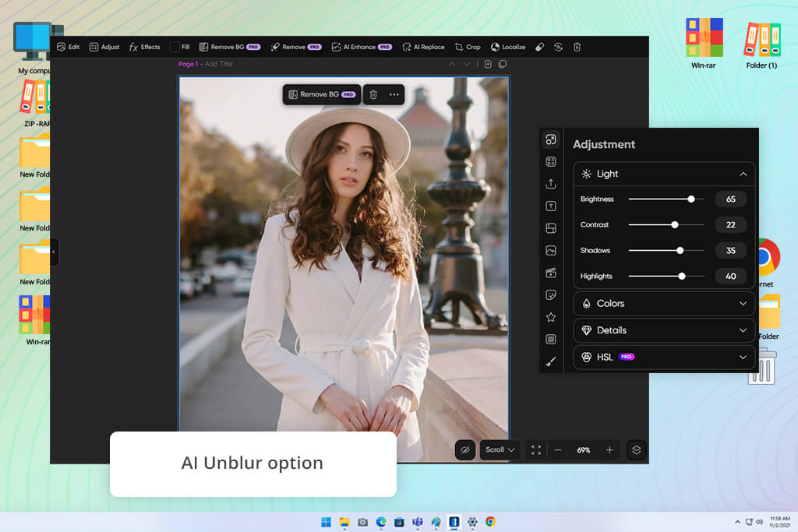Open Chrome from taskbar
The width and height of the screenshot is (798, 532).
[x=491, y=522]
